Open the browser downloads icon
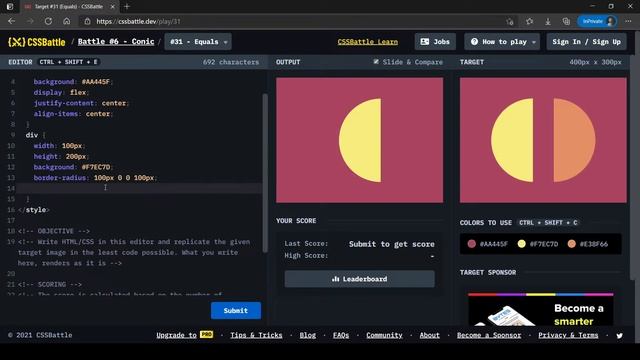This screenshot has height=360, width=640. coord(548,21)
